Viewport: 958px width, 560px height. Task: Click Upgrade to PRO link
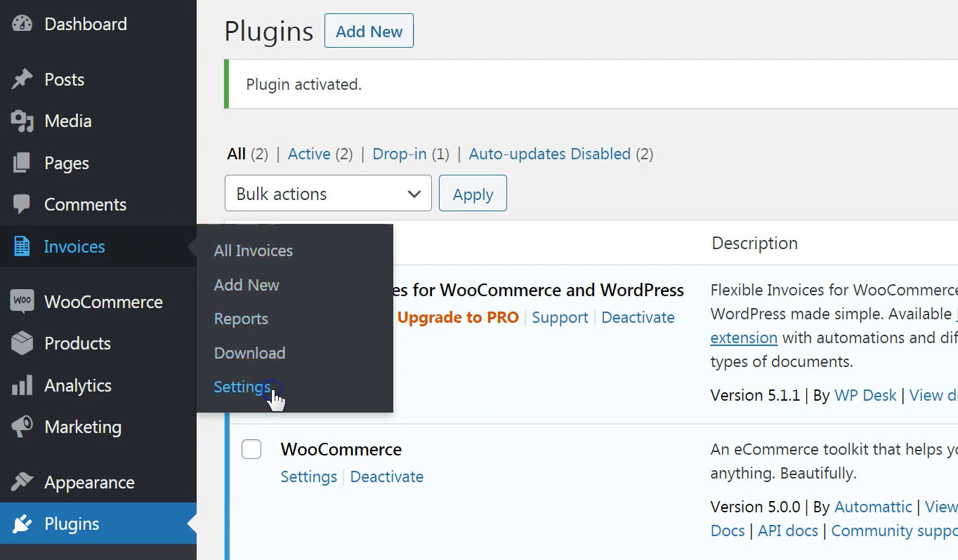click(x=458, y=317)
